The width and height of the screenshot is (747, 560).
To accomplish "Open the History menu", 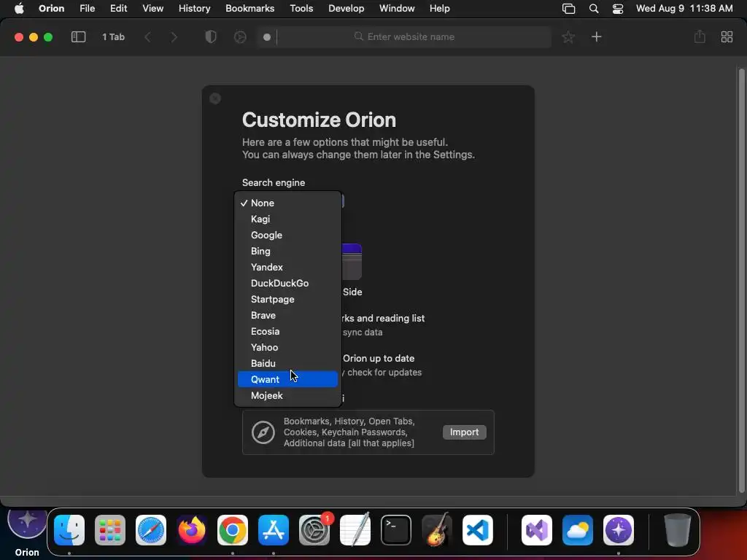I will coord(194,9).
